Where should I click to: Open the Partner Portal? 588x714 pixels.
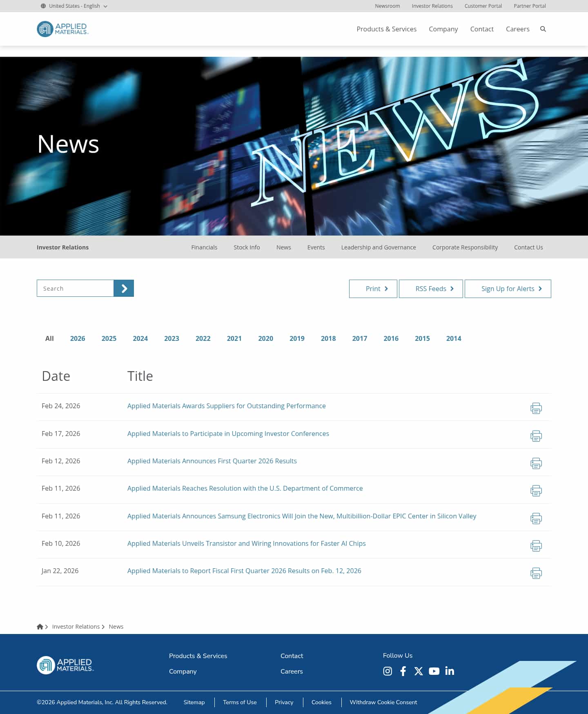point(530,6)
